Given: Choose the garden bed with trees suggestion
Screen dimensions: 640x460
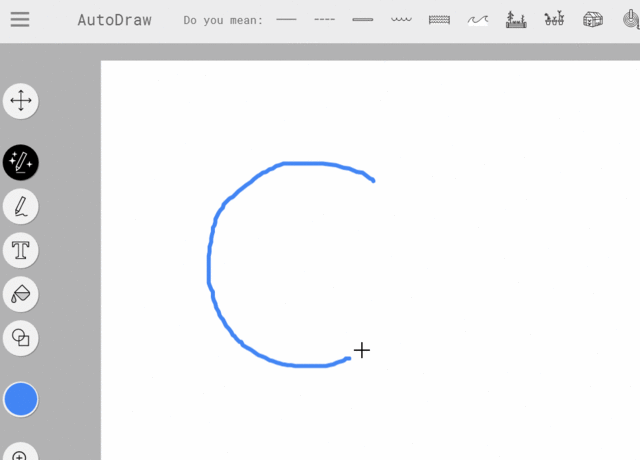Looking at the screenshot, I should coord(516,20).
